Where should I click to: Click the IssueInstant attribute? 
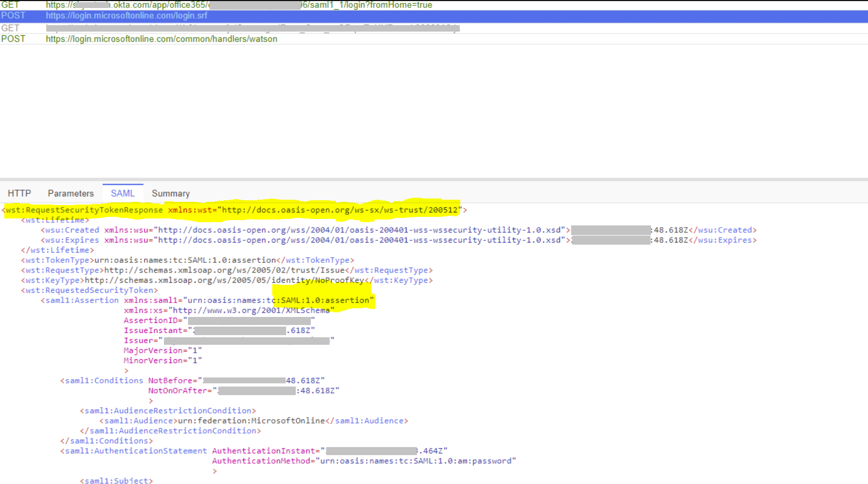[219, 331]
